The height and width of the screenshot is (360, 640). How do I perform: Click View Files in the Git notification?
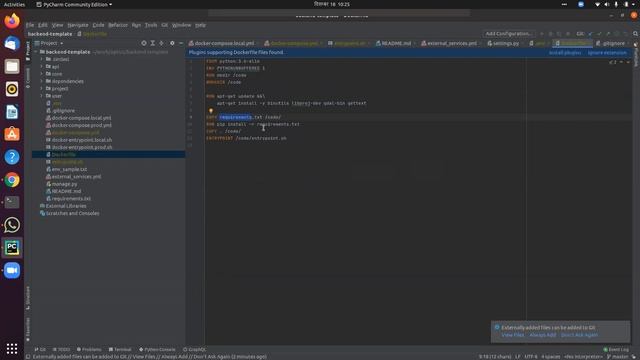513,335
